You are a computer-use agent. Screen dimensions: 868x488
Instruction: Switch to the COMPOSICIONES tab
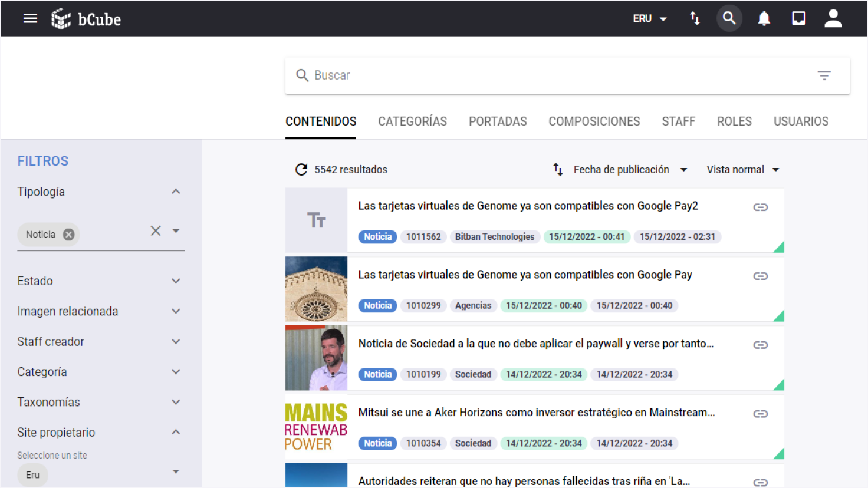pyautogui.click(x=594, y=121)
